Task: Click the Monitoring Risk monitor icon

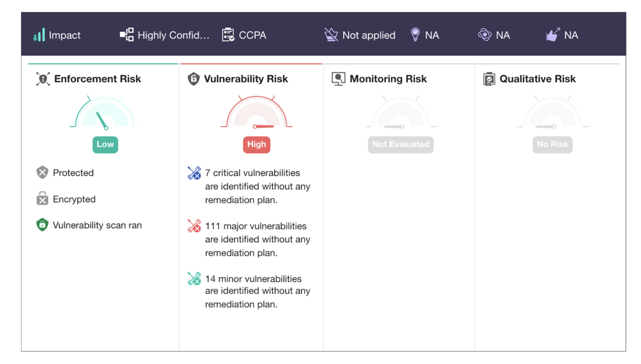Action: pyautogui.click(x=338, y=78)
